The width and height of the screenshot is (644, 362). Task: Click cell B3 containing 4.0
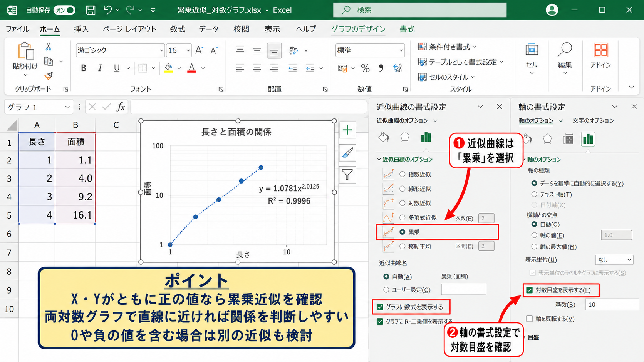[x=75, y=178]
